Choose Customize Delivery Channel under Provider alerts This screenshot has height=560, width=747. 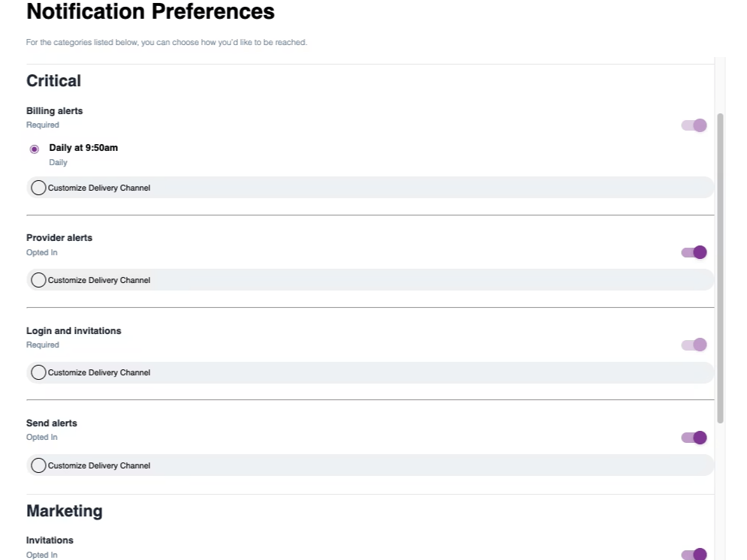[x=38, y=279]
